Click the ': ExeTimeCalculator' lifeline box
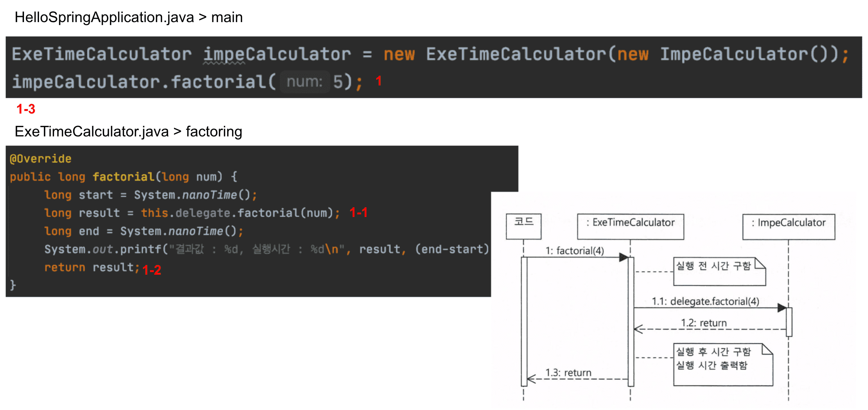The height and width of the screenshot is (410, 868). coord(630,226)
